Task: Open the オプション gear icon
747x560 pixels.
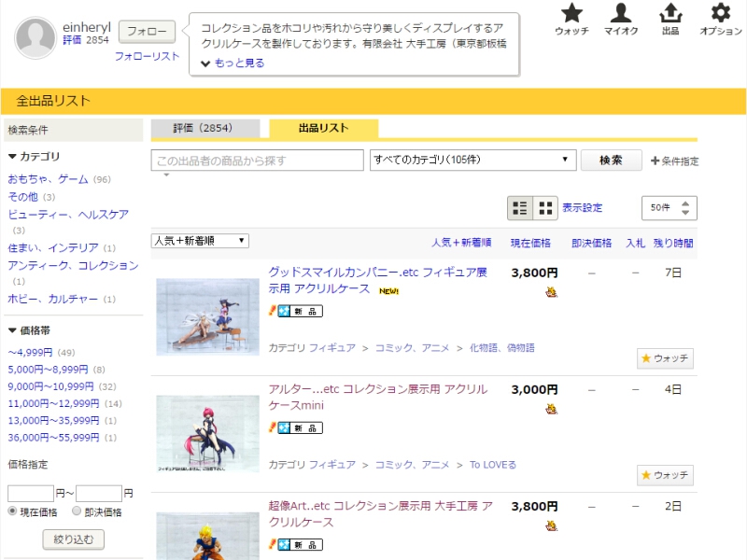Action: coord(720,14)
